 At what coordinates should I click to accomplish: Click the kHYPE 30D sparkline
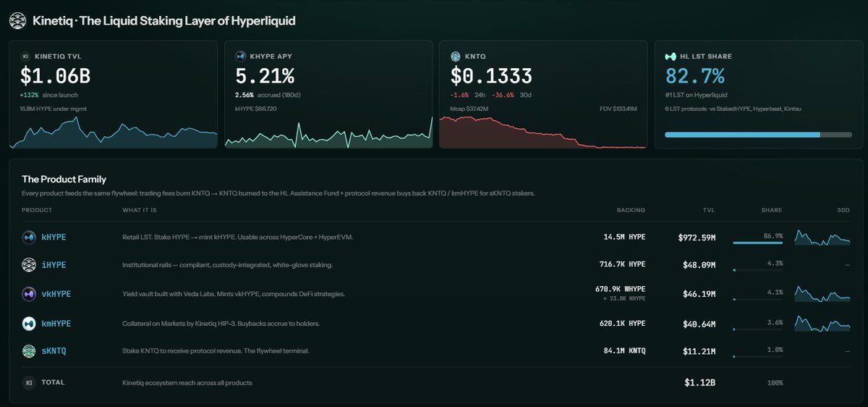point(822,237)
